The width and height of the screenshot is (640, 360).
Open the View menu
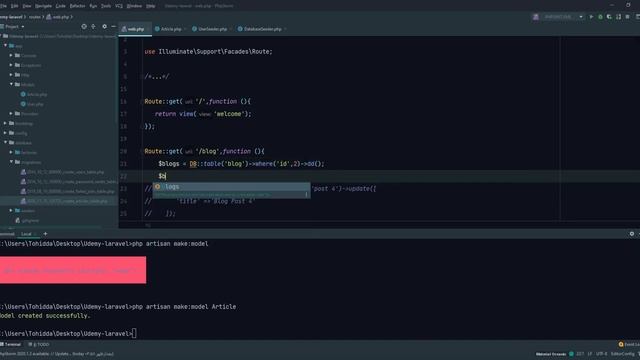point(27,6)
